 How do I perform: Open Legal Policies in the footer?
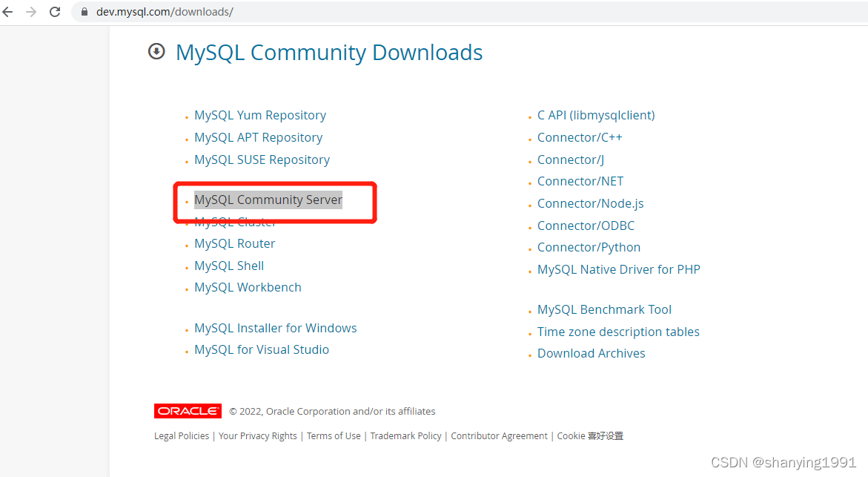click(182, 436)
